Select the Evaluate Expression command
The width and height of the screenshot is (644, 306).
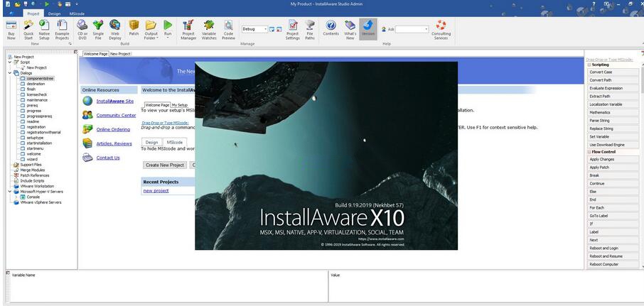click(x=613, y=88)
